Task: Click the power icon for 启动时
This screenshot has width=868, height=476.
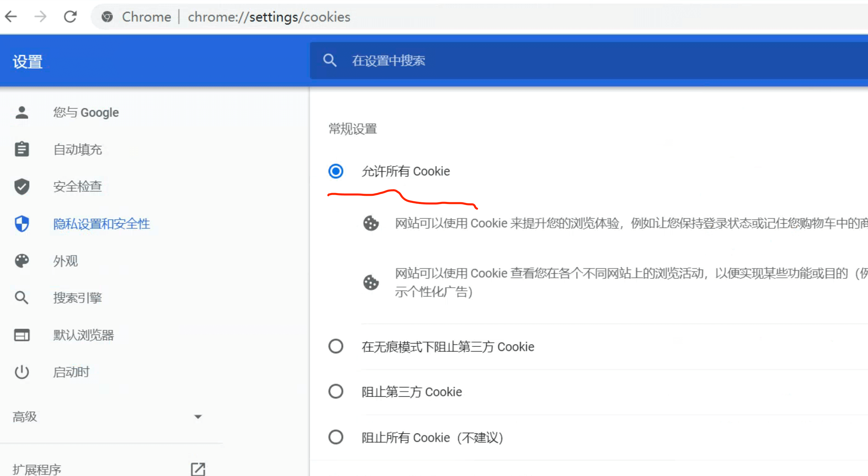Action: point(22,372)
